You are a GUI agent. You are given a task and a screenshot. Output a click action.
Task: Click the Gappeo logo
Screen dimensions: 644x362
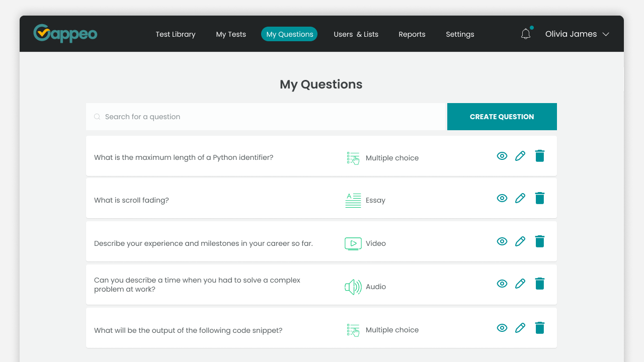[x=65, y=33]
